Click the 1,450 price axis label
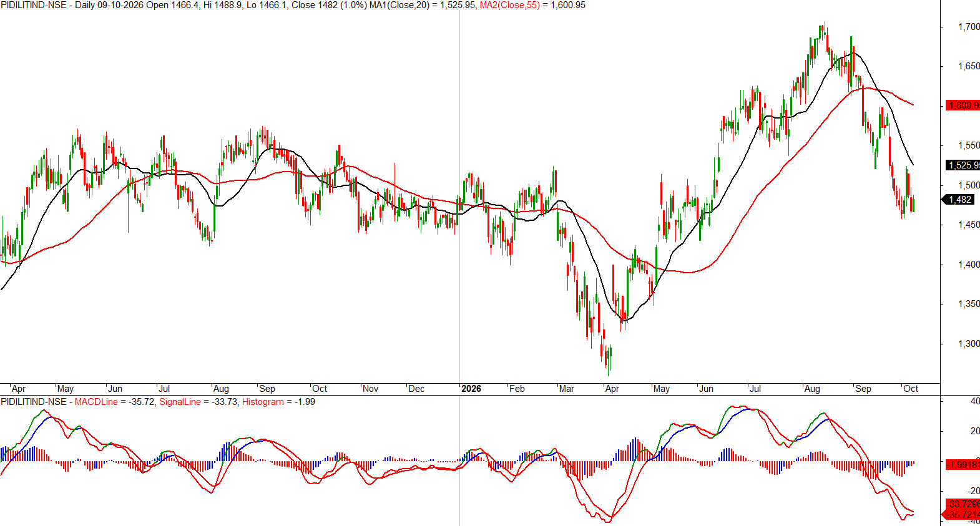This screenshot has width=980, height=526. pos(969,225)
